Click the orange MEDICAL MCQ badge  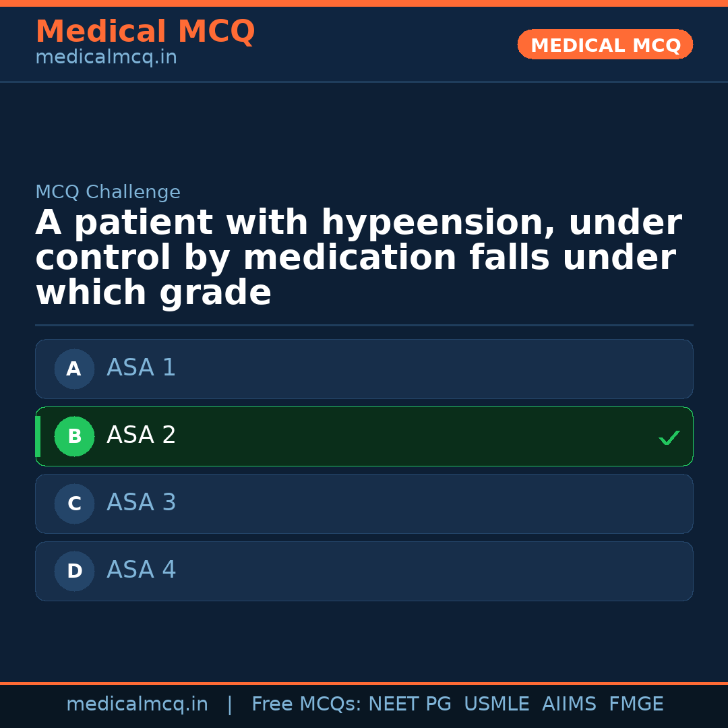click(605, 45)
